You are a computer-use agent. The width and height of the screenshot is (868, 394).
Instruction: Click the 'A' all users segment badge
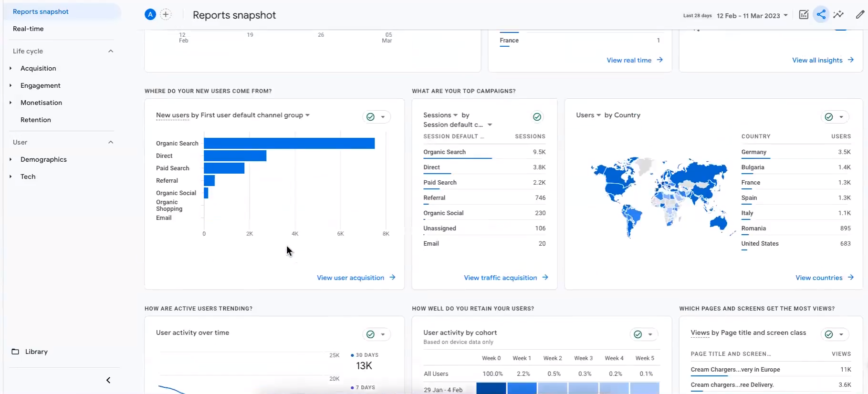(150, 15)
